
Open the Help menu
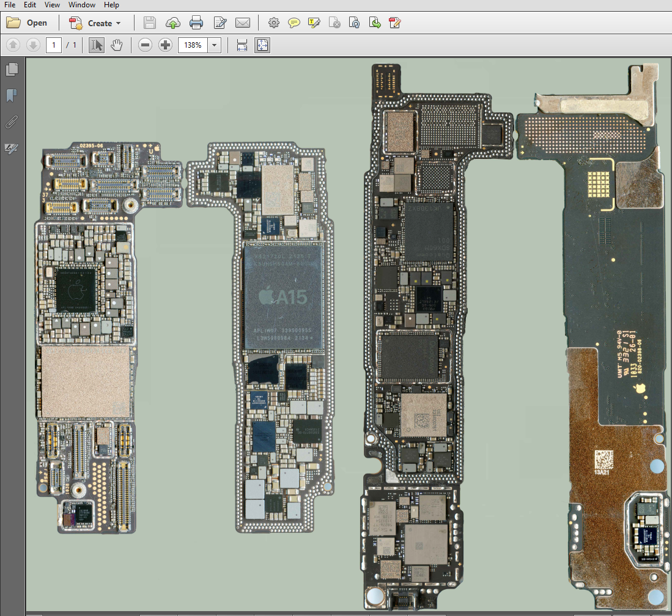pyautogui.click(x=111, y=4)
